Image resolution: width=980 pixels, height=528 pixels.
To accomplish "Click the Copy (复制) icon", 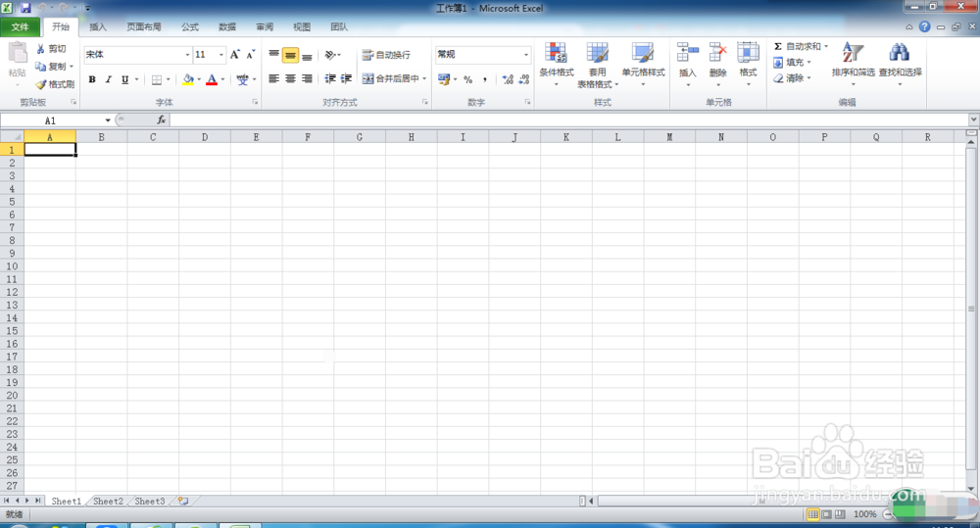I will click(x=40, y=67).
